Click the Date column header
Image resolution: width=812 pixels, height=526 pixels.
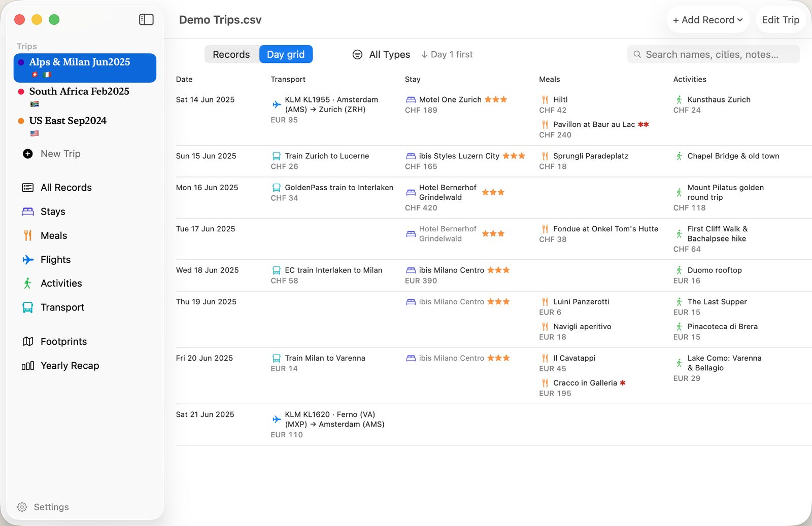pos(184,80)
